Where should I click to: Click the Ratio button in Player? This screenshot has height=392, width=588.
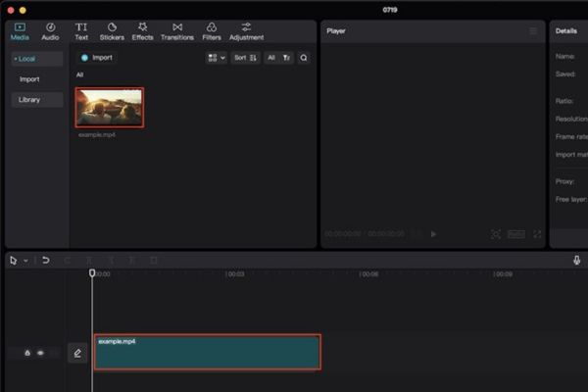coord(516,234)
